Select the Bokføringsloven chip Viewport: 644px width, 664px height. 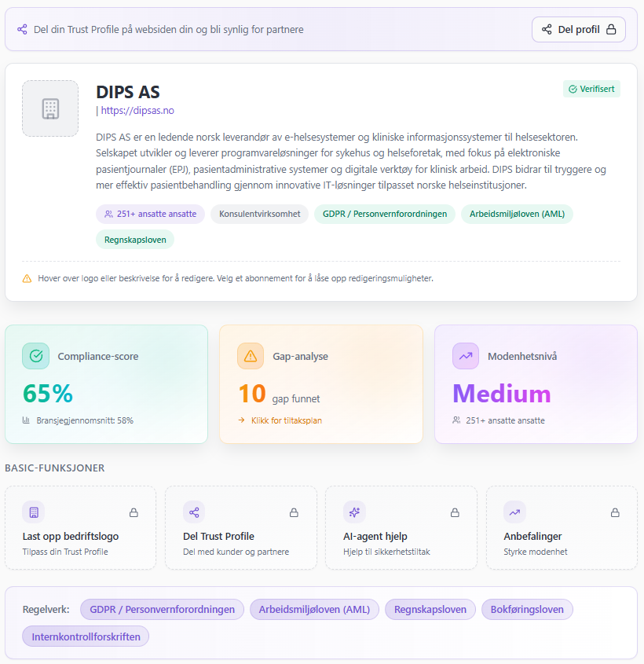pyautogui.click(x=527, y=609)
